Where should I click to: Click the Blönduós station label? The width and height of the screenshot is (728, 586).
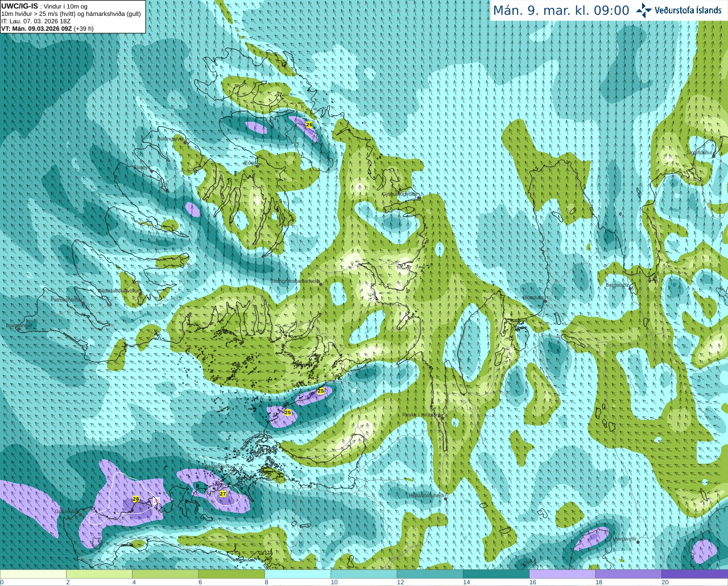(533, 298)
